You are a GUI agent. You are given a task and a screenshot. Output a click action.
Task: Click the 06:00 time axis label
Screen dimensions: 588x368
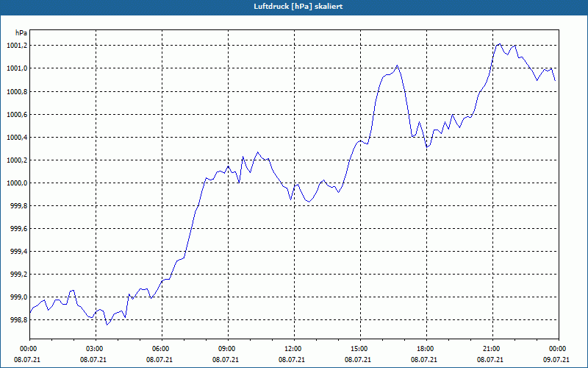[162, 349]
